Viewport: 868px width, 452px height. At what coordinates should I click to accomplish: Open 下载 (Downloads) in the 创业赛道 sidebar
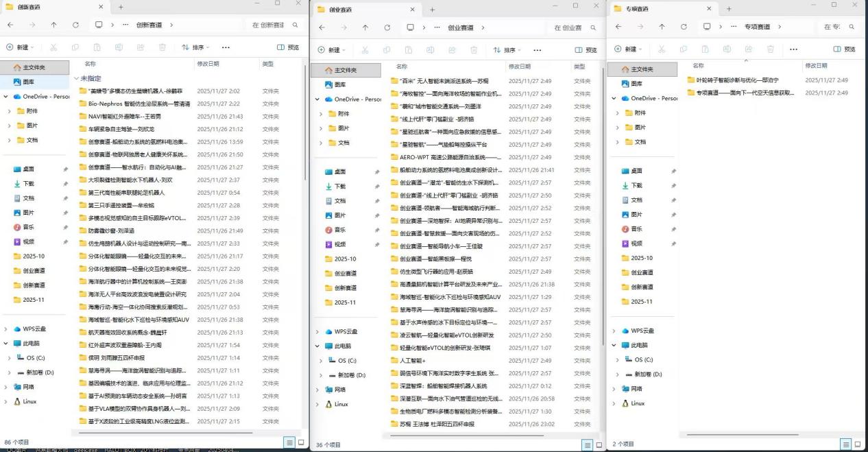tap(339, 186)
